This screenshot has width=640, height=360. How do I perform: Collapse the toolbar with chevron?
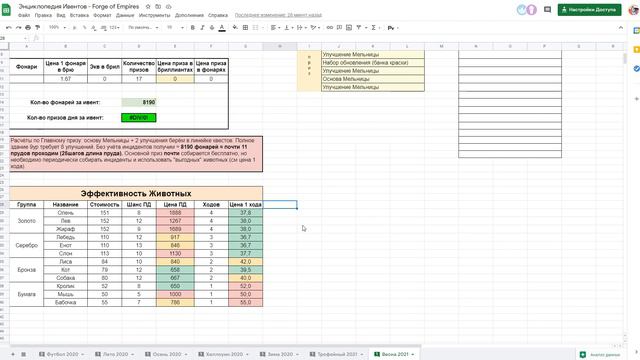(621, 28)
